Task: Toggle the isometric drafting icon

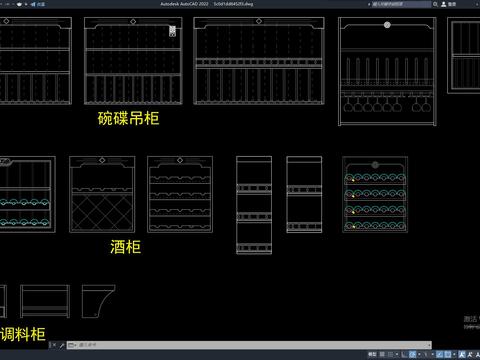Action: (426, 354)
